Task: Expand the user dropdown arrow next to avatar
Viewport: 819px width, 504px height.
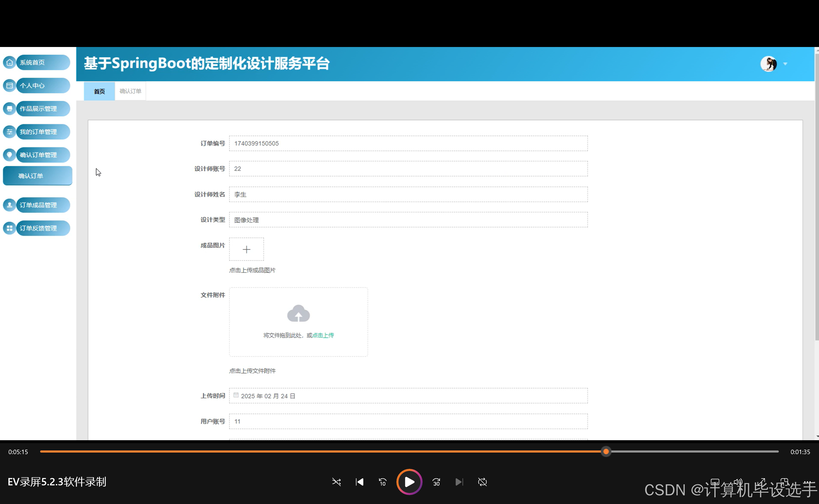Action: [x=785, y=64]
